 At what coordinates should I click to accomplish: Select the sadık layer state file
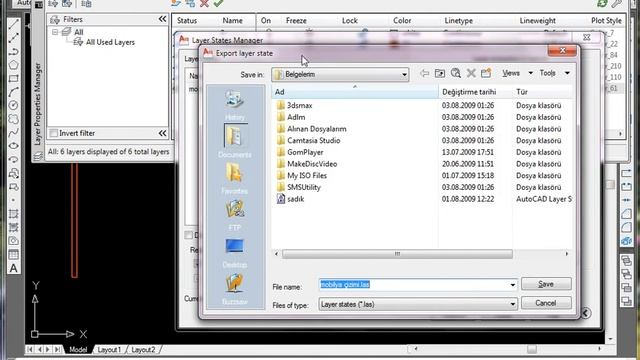(x=296, y=199)
